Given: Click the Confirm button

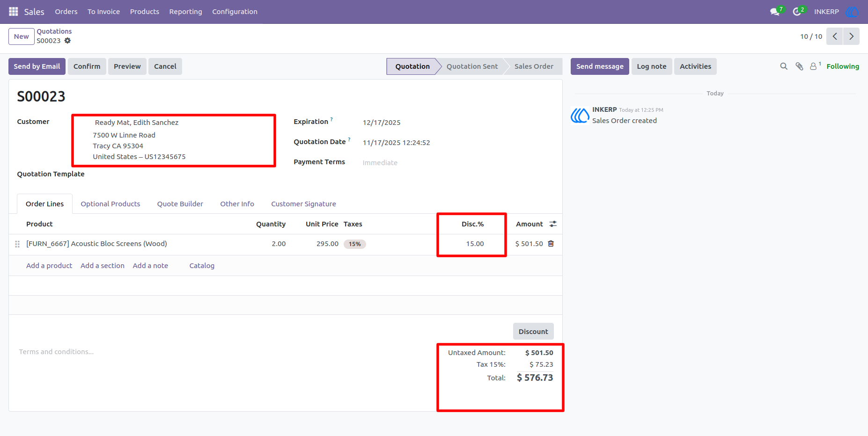Looking at the screenshot, I should tap(87, 66).
